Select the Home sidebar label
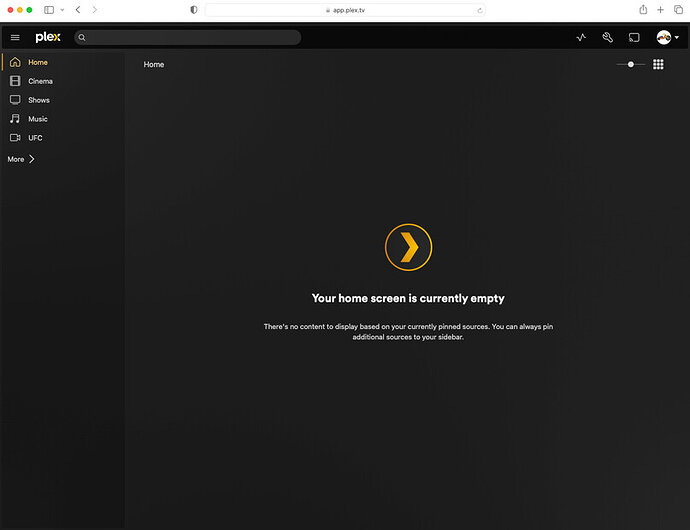Viewport: 690px width, 530px height. [38, 63]
